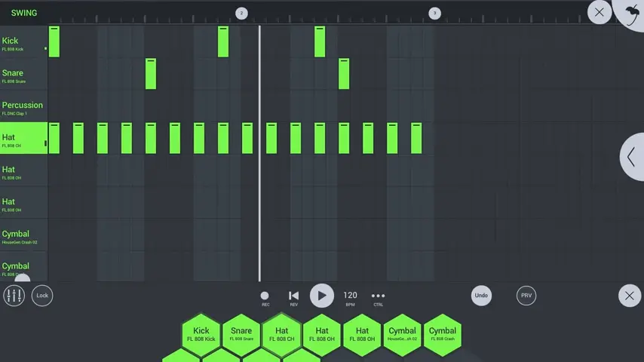Select the highlighted Hat FL 808 CH track

(23, 138)
